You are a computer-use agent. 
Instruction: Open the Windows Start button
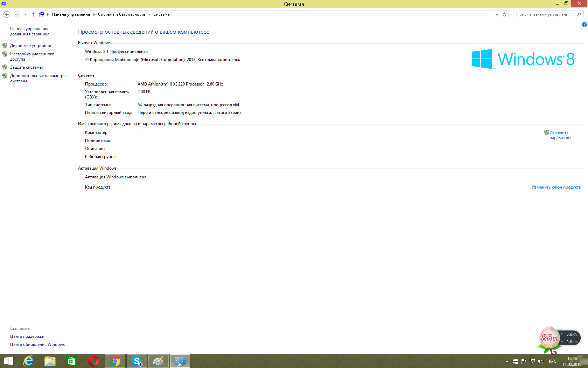[8, 361]
